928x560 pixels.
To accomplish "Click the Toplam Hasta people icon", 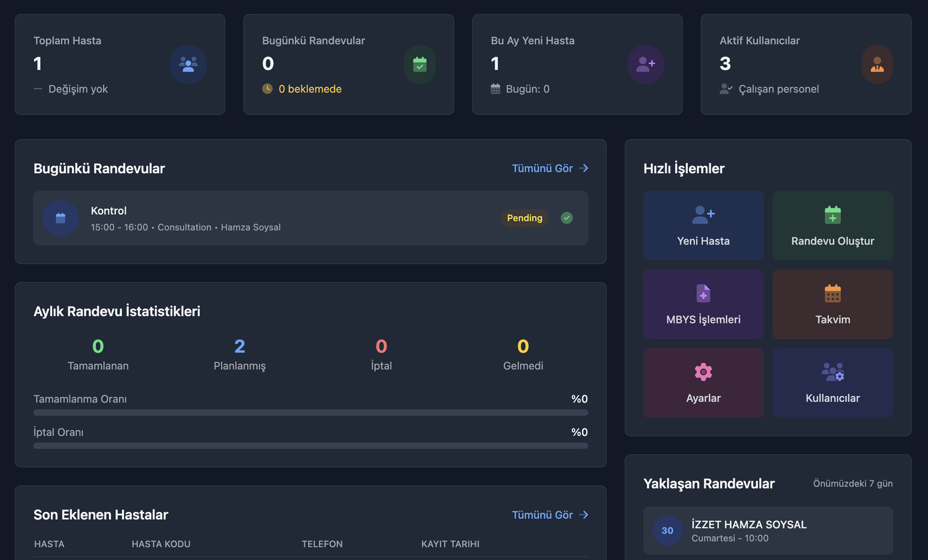I will [188, 64].
